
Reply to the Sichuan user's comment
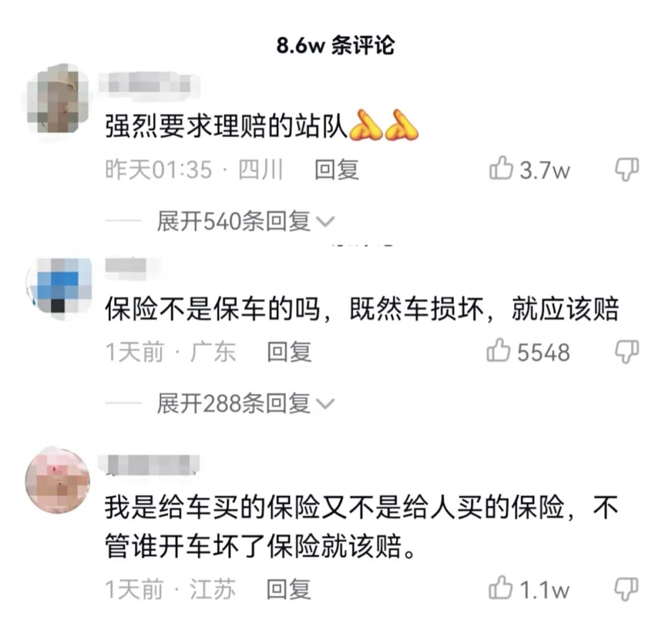pos(337,169)
